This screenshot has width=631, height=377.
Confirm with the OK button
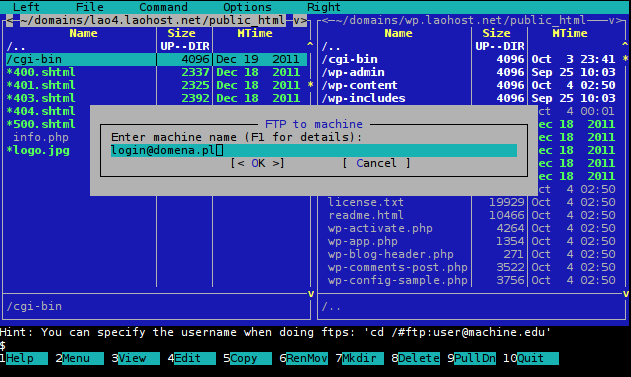pos(258,163)
